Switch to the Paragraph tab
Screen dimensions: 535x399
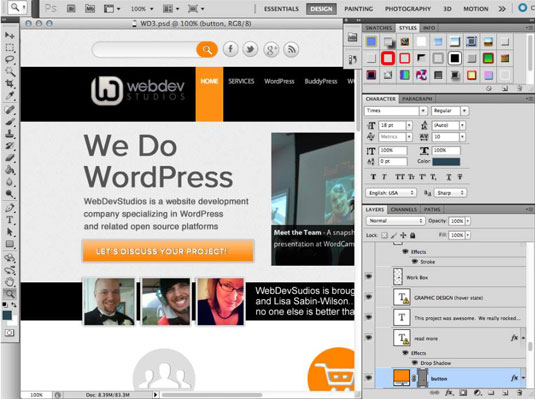point(417,99)
